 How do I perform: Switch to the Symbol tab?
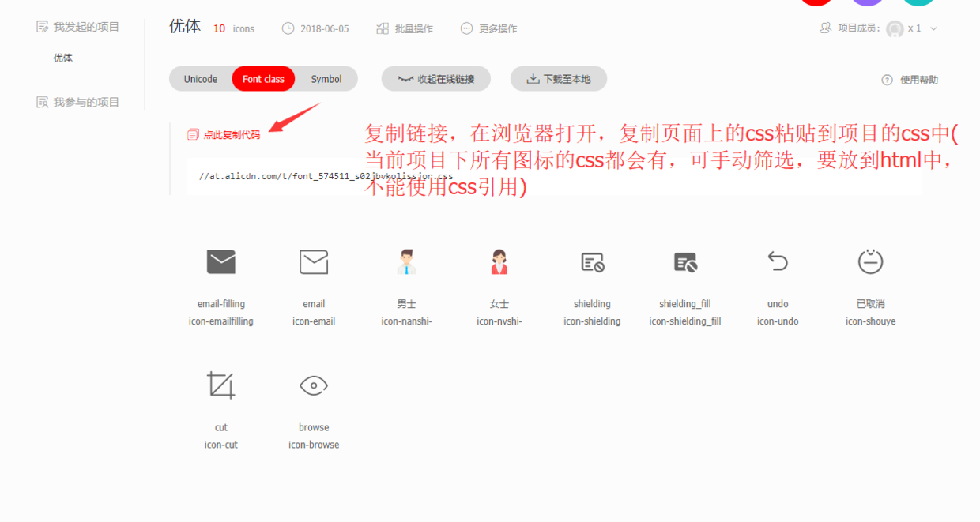[x=326, y=78]
